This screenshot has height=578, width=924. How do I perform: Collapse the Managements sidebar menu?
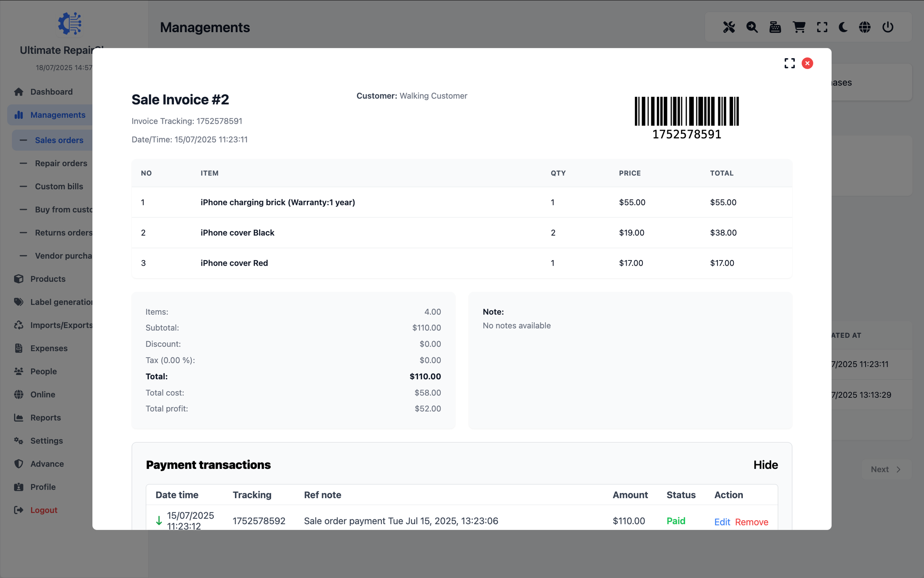point(58,115)
